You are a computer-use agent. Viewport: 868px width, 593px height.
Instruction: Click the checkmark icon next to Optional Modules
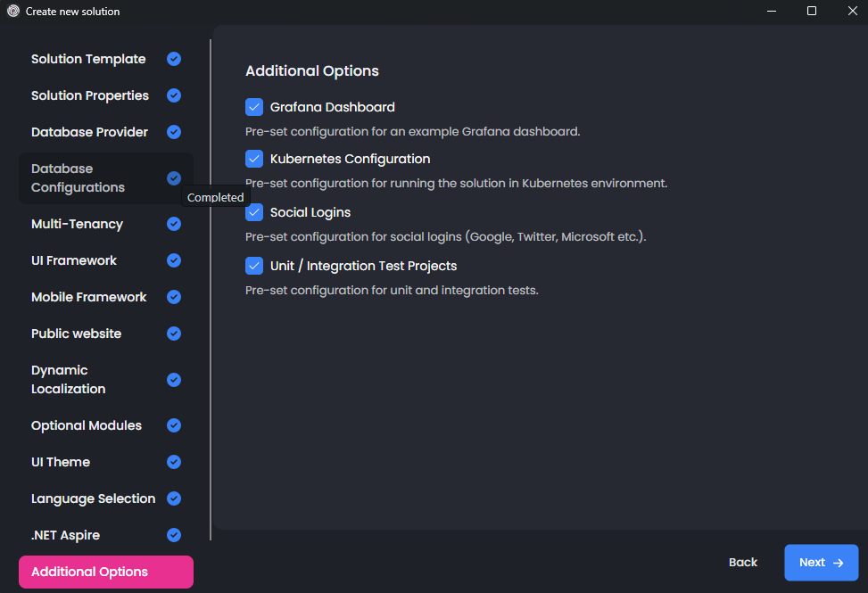(x=174, y=425)
